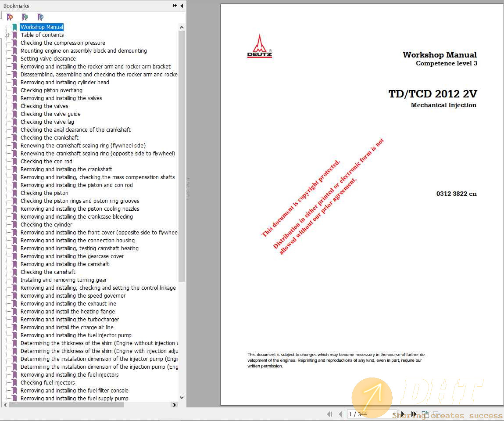This screenshot has width=504, height=421.
Task: Go to the control linkage bookmark
Action: tap(98, 288)
